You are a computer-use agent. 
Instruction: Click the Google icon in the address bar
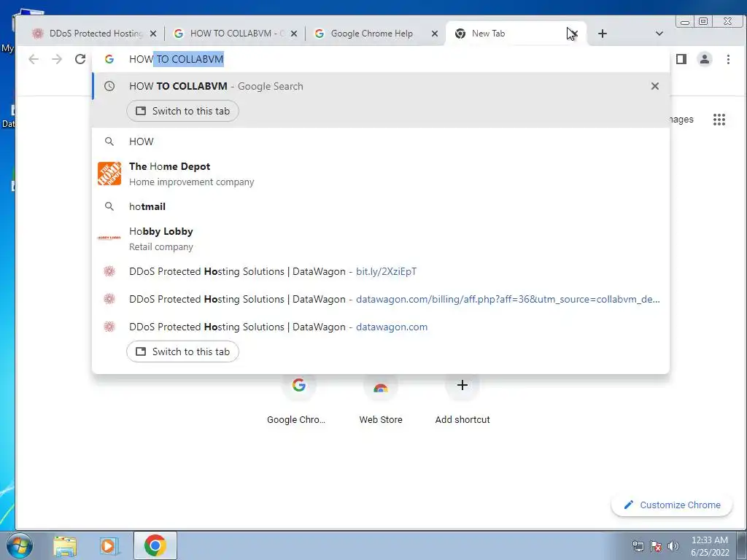point(109,59)
